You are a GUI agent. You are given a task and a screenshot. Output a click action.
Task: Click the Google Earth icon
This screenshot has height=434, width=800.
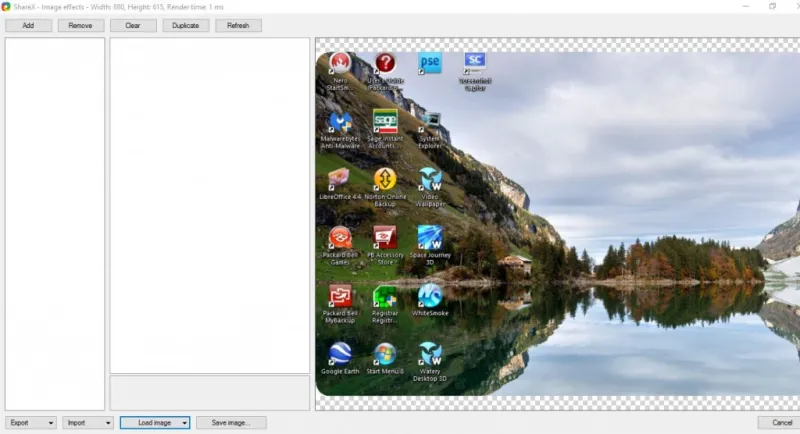coord(340,354)
